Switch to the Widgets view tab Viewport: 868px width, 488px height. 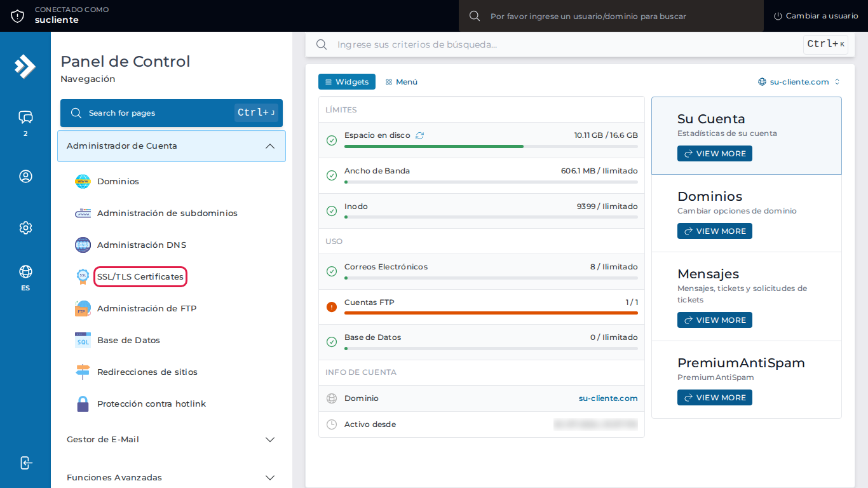click(347, 82)
